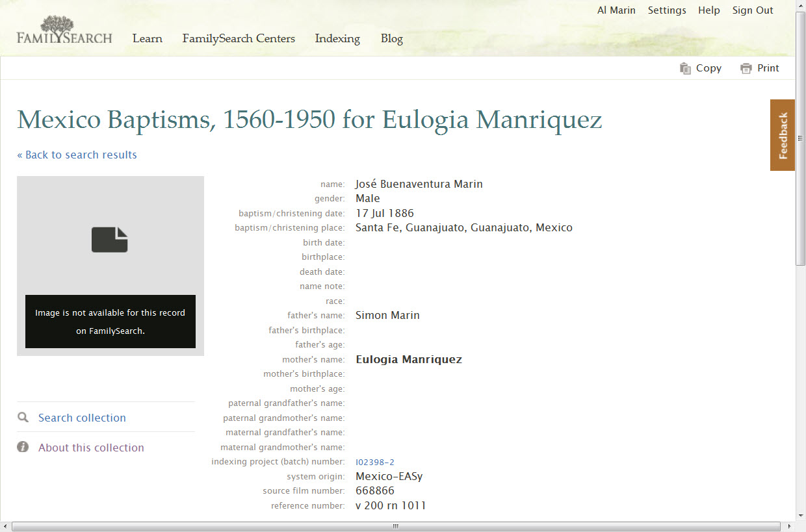Screen dimensions: 806x532
Task: Click the Copy text link
Action: 708,68
